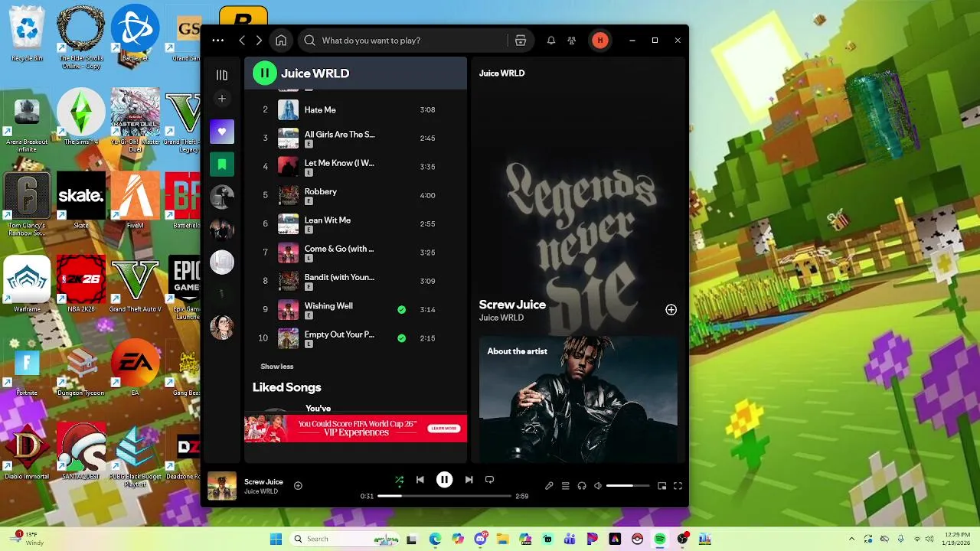Go back with the left arrow
Screen dimensions: 980x551
coord(242,41)
